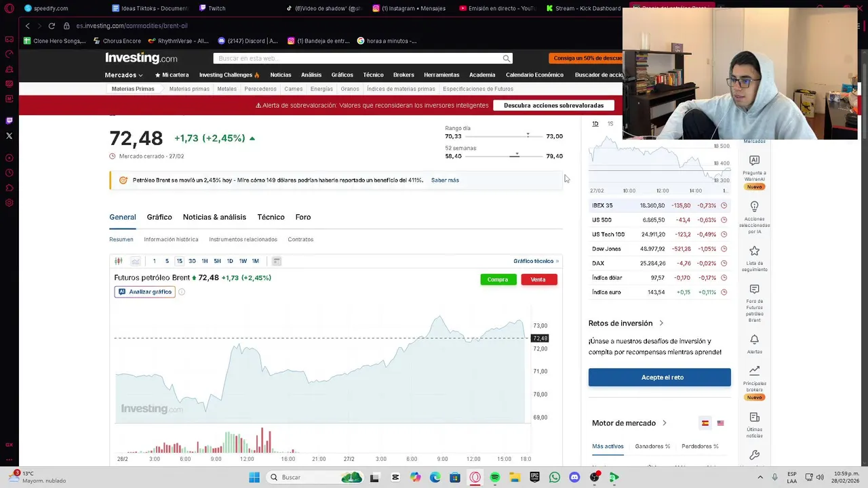The image size is (868, 488).
Task: Click the green Compra button
Action: tap(498, 279)
